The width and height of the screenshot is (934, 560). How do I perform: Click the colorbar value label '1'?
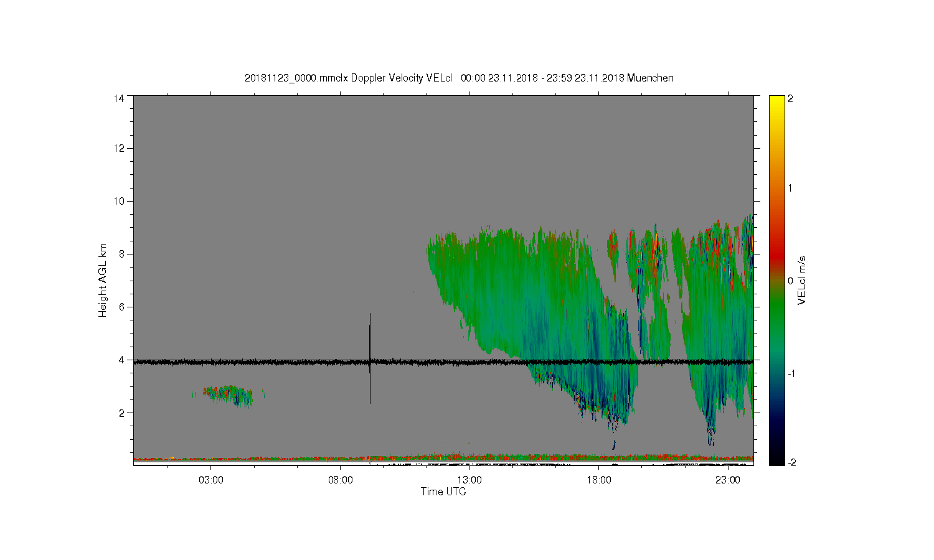791,188
